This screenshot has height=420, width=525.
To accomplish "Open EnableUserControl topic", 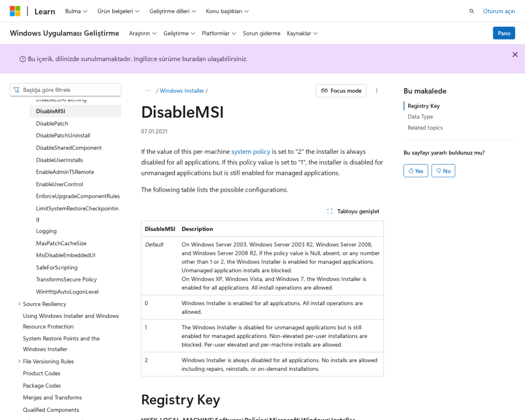I will 59,184.
